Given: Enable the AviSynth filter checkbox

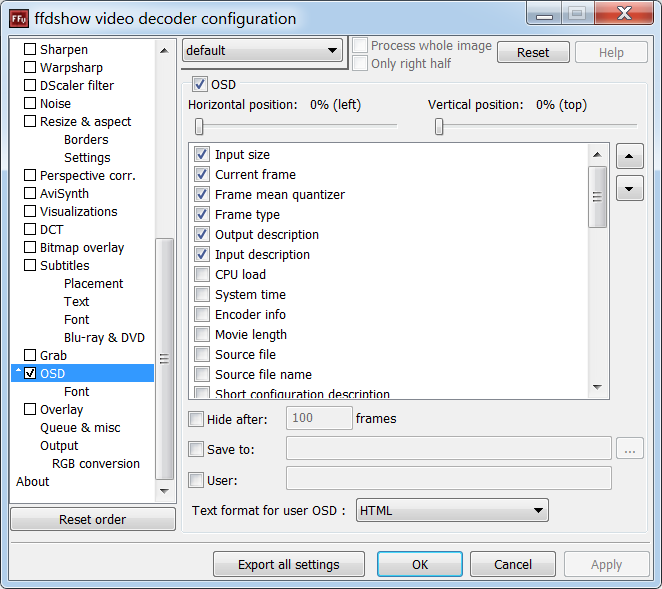Looking at the screenshot, I should click(x=30, y=193).
